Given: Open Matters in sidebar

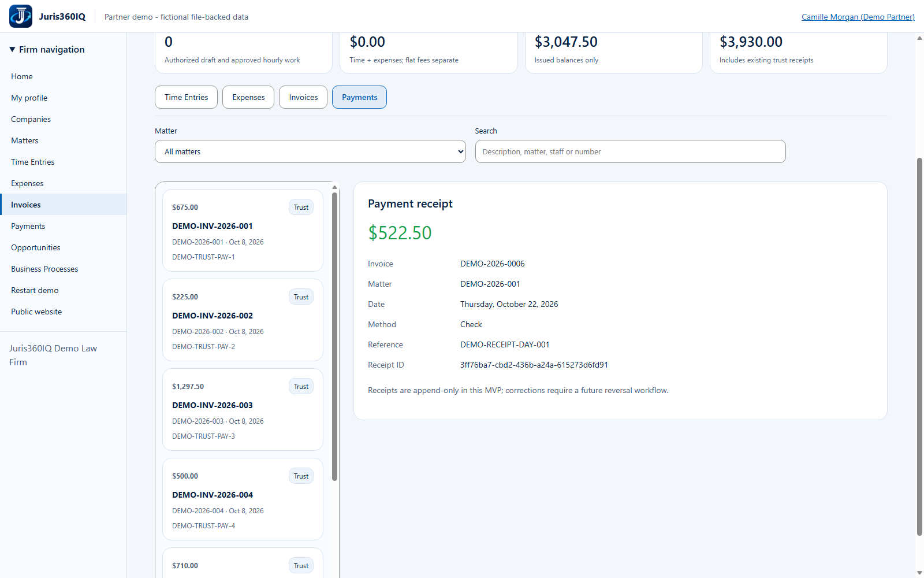Looking at the screenshot, I should click(64, 140).
